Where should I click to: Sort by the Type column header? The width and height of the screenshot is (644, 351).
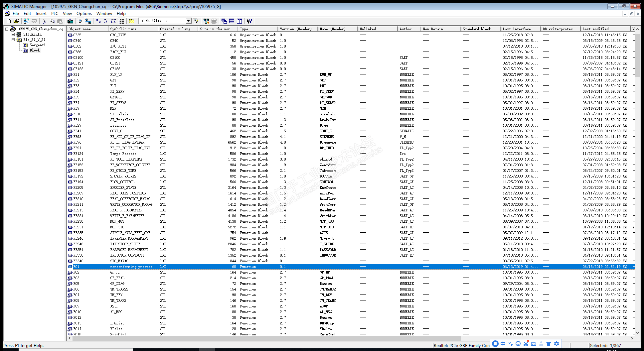click(x=258, y=29)
